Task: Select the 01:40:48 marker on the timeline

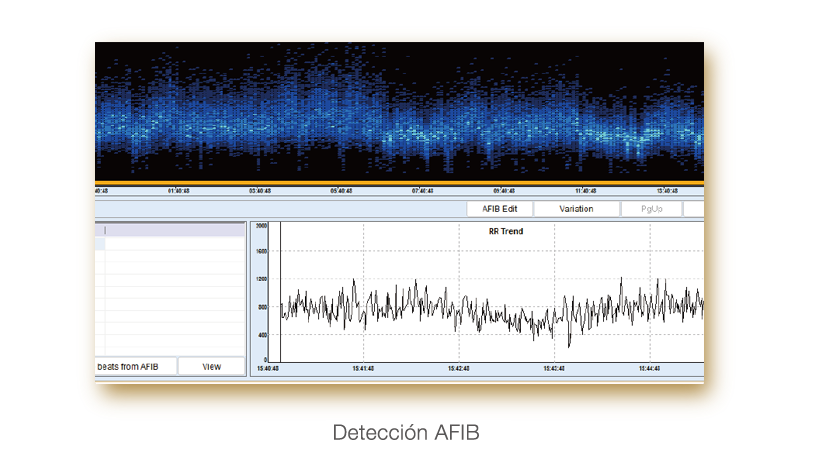Action: coord(178,191)
